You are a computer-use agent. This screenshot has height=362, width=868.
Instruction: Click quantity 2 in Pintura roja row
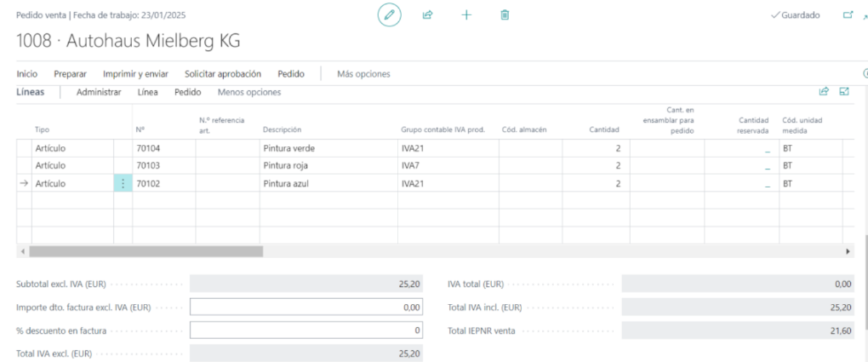point(597,165)
